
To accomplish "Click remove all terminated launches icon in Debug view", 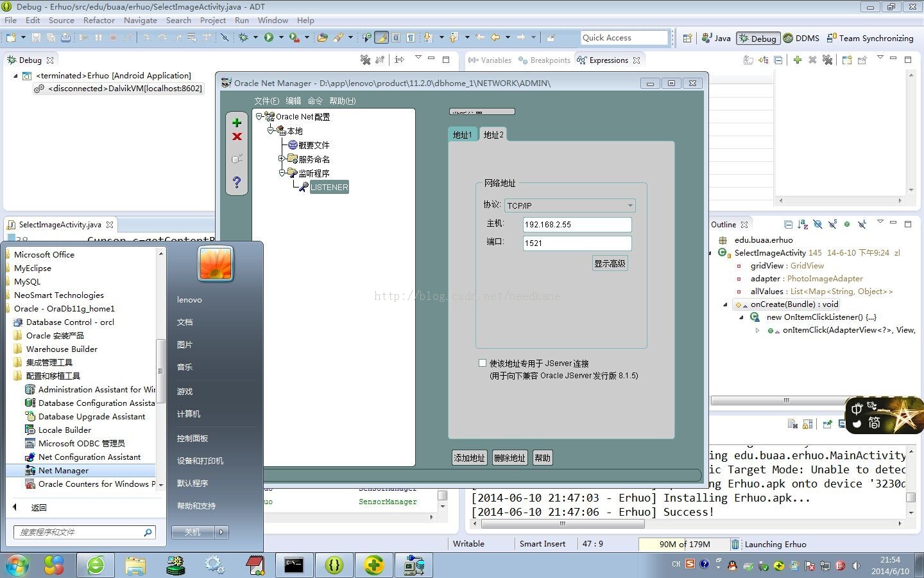I will (x=365, y=60).
